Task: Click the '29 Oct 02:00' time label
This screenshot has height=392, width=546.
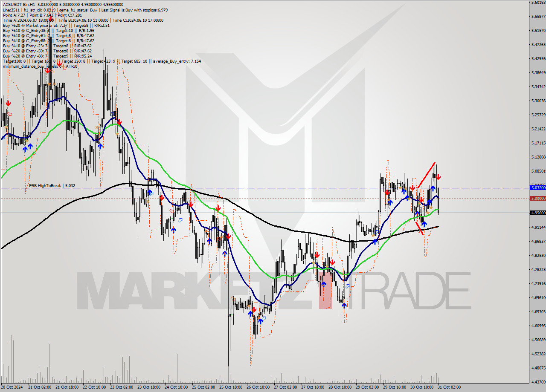Action: tap(367, 387)
